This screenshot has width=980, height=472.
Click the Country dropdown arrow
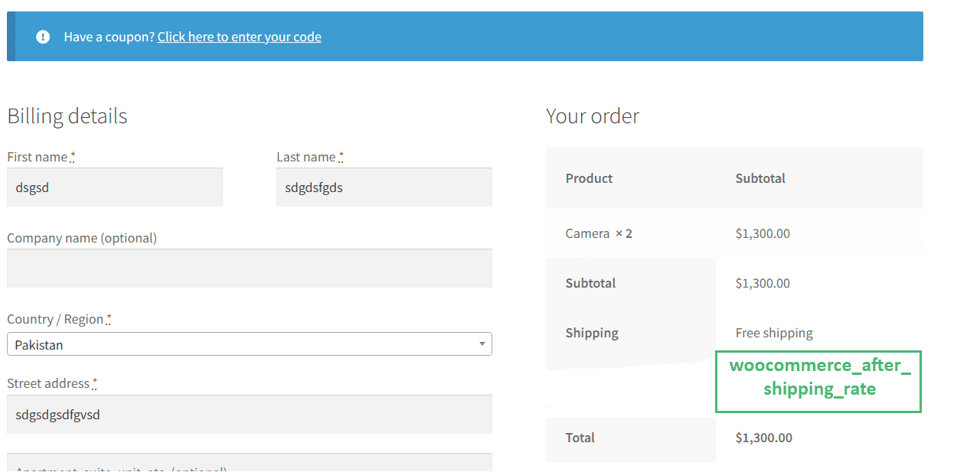[482, 344]
